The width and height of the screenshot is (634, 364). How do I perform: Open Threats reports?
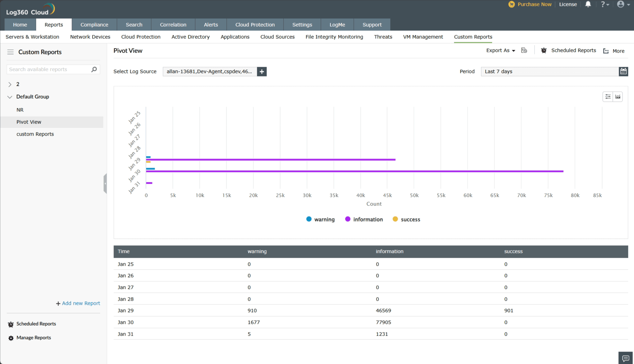[383, 37]
